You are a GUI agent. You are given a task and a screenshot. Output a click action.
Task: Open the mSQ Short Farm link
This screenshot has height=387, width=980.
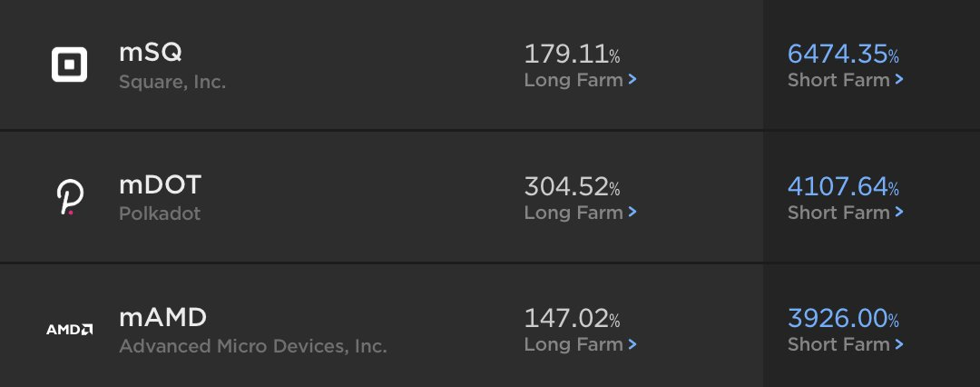click(x=838, y=80)
